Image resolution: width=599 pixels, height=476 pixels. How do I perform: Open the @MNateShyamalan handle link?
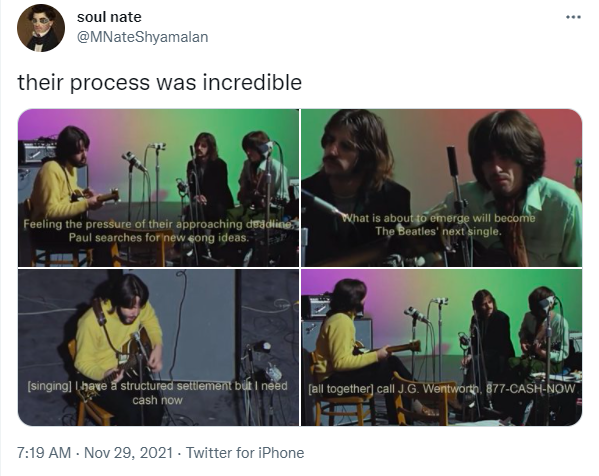142,37
